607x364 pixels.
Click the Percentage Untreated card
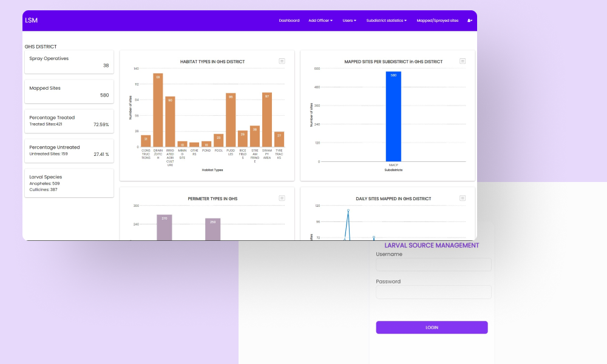pos(69,151)
